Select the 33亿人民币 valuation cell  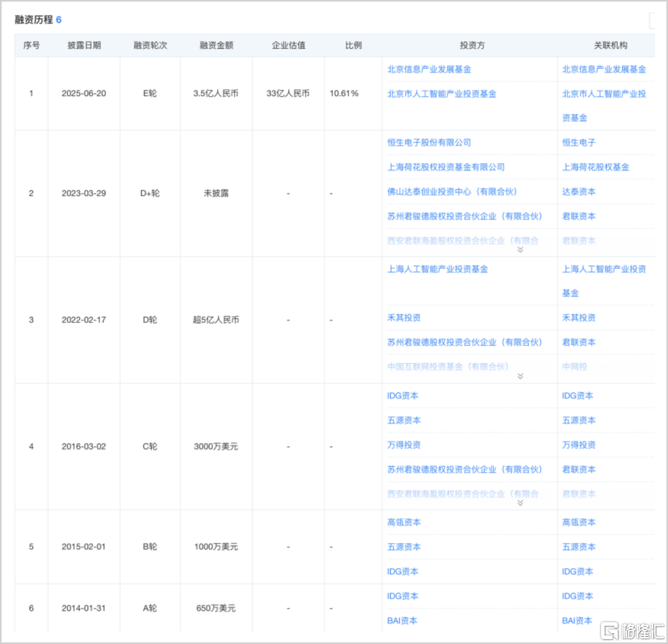(x=288, y=93)
